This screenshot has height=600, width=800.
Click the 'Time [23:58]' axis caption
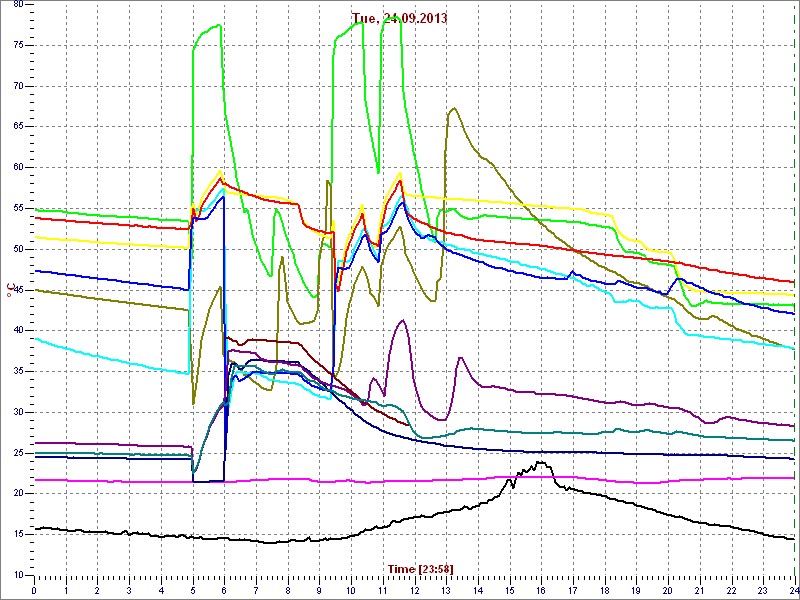click(420, 568)
